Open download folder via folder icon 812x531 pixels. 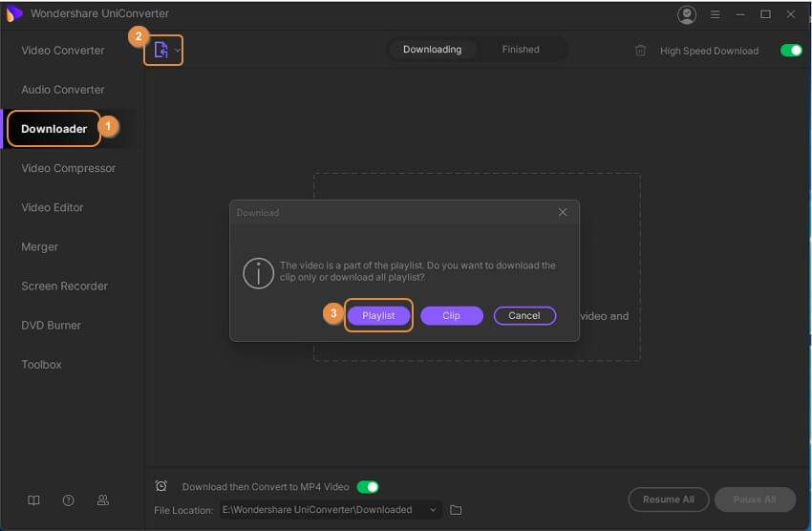[x=456, y=510]
